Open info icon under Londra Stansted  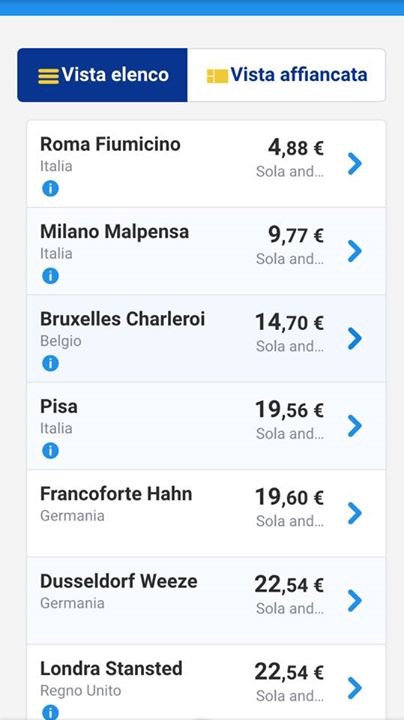[x=50, y=712]
